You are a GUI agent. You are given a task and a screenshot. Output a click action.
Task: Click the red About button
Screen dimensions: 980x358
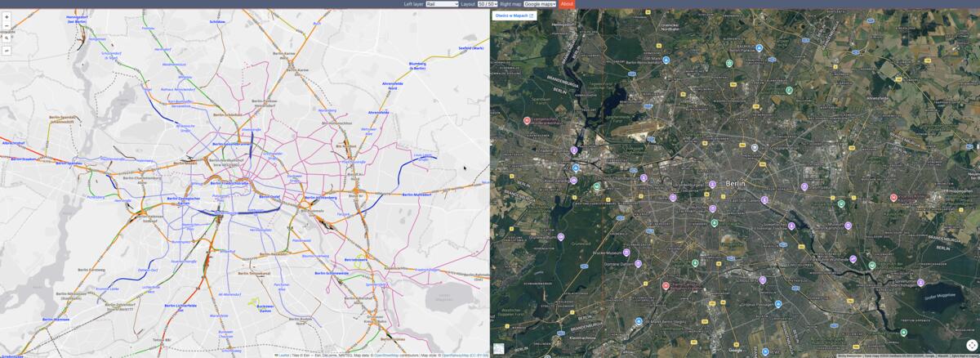[x=567, y=4]
